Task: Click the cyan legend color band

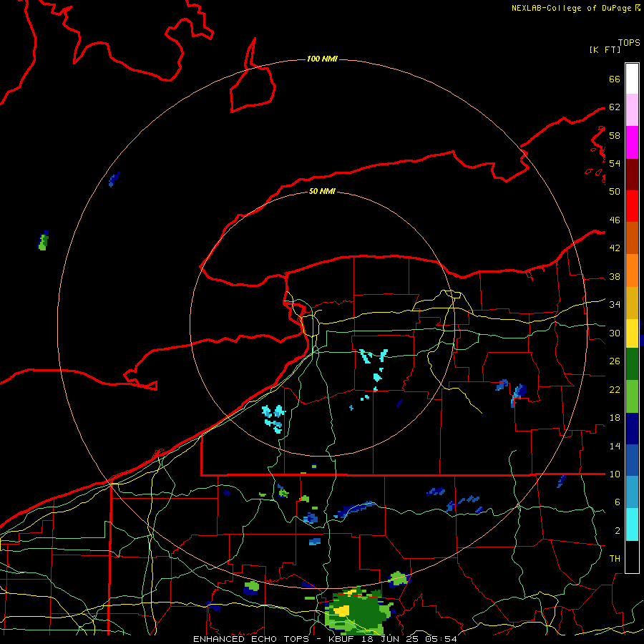Action: coord(632,525)
